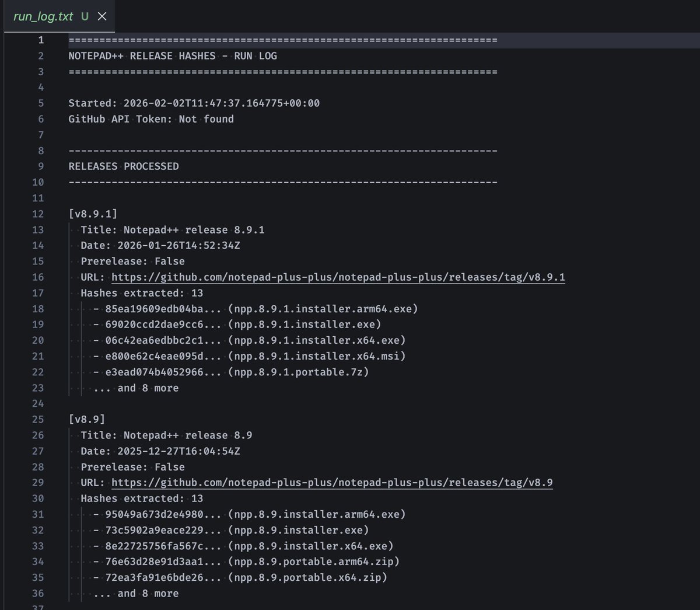The width and height of the screenshot is (700, 610).
Task: Click hash line for npp.8.9.installer.x64.exe
Action: point(243,546)
